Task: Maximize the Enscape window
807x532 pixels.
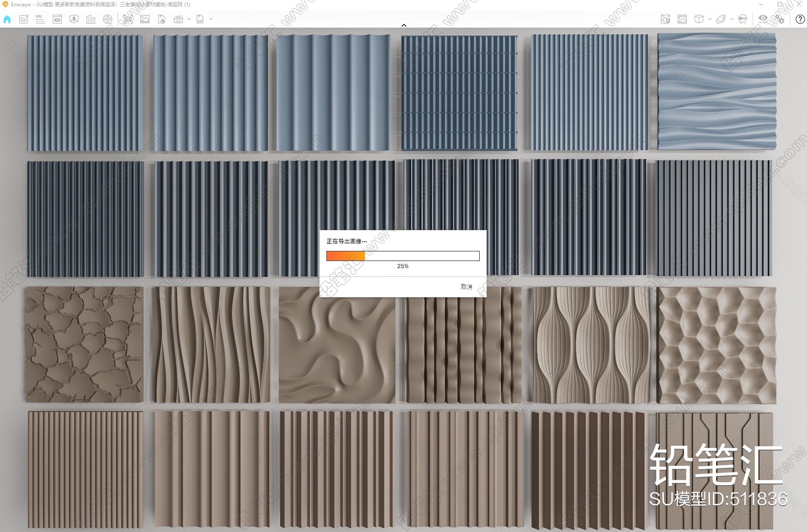Action: point(779,4)
